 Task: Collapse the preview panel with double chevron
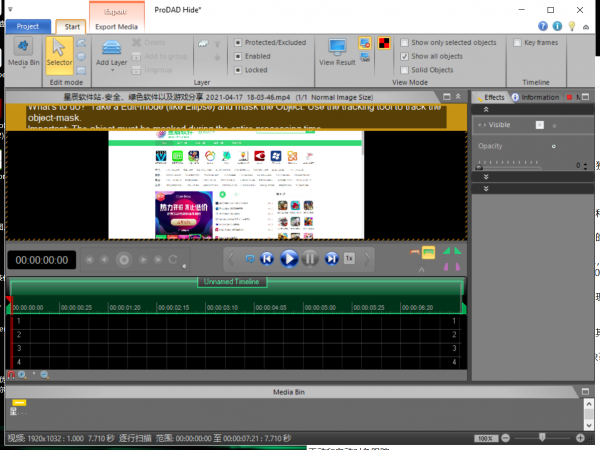(458, 97)
